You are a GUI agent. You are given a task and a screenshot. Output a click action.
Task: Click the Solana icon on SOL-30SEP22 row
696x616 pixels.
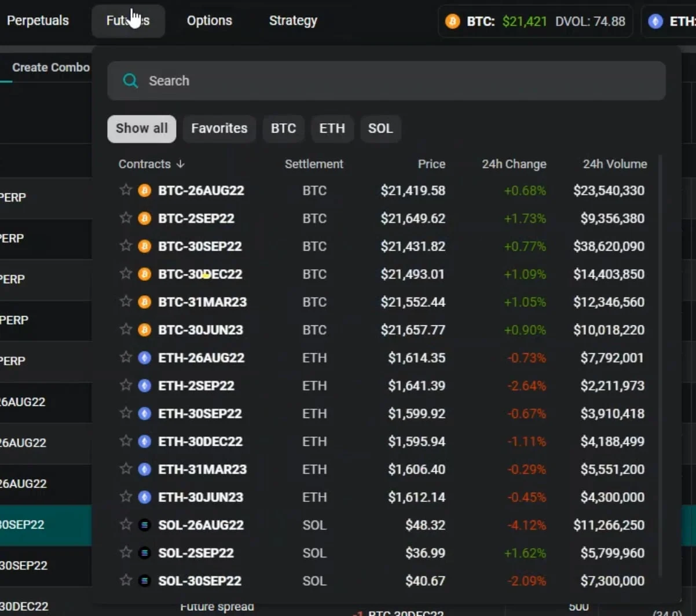145,581
